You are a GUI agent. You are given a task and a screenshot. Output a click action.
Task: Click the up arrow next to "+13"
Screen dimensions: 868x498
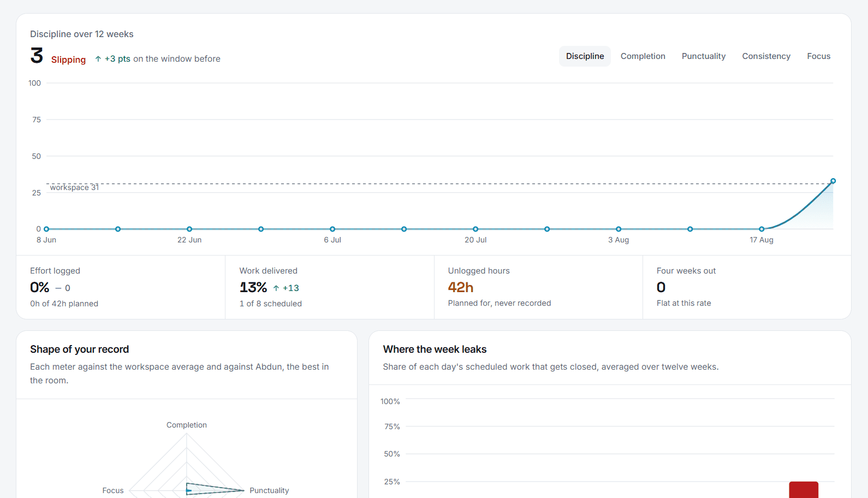point(276,288)
